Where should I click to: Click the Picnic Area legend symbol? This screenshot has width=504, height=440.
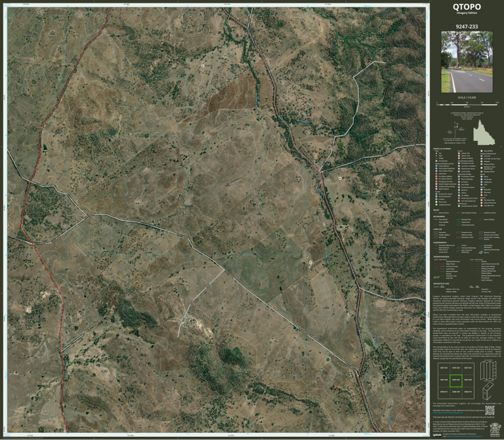[436, 202]
